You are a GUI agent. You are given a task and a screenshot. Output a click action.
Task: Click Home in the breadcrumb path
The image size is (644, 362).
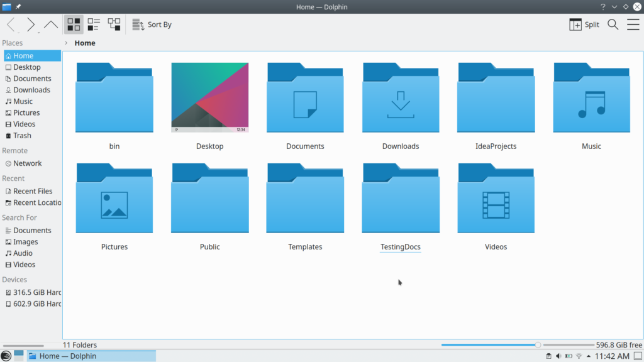86,43
